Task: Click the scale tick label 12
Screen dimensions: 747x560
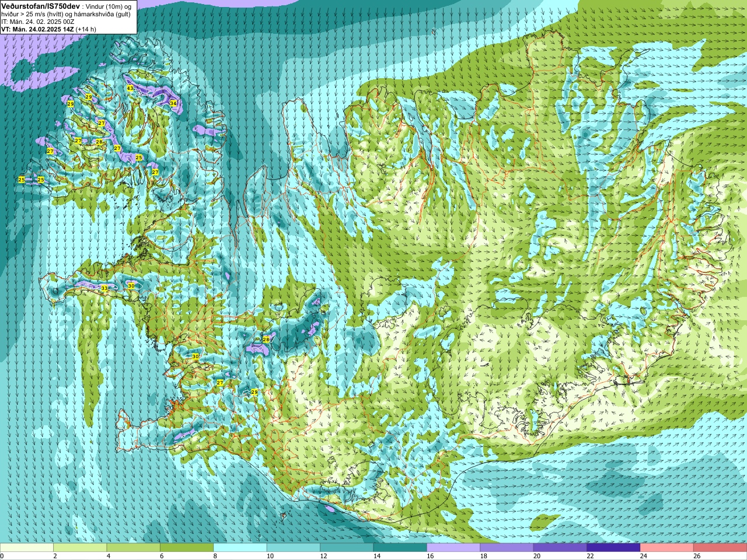Action: [x=323, y=556]
